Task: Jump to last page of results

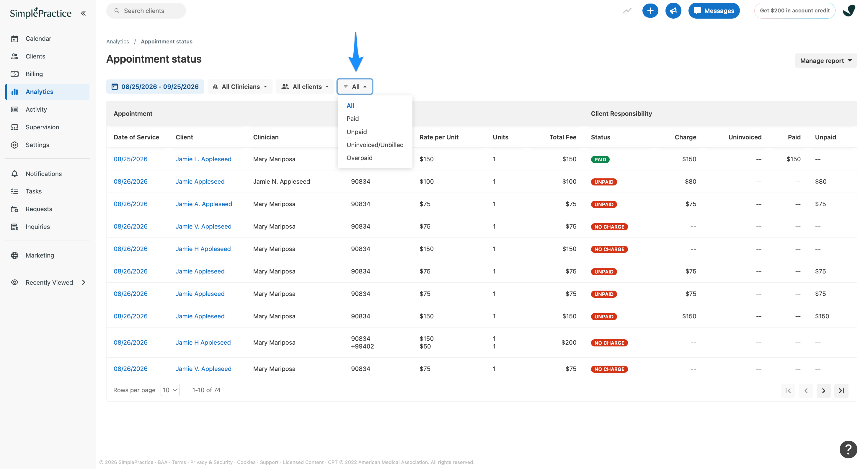Action: (x=841, y=391)
